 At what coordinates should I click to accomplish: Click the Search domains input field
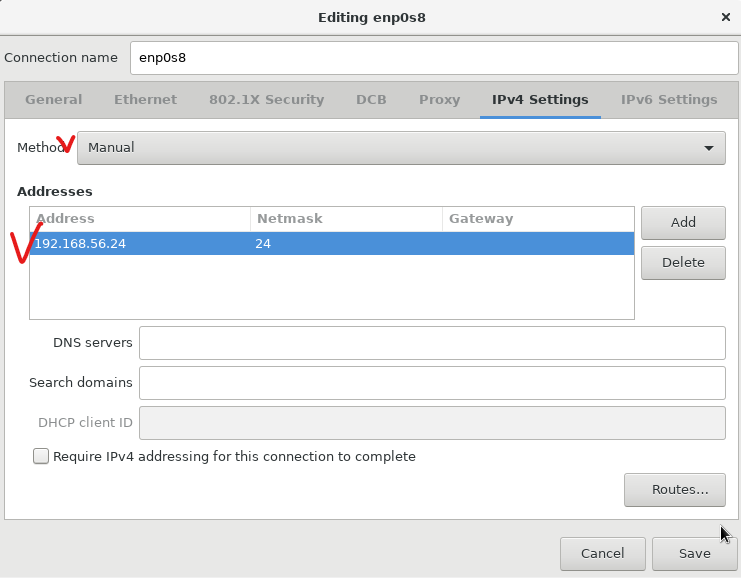(432, 383)
